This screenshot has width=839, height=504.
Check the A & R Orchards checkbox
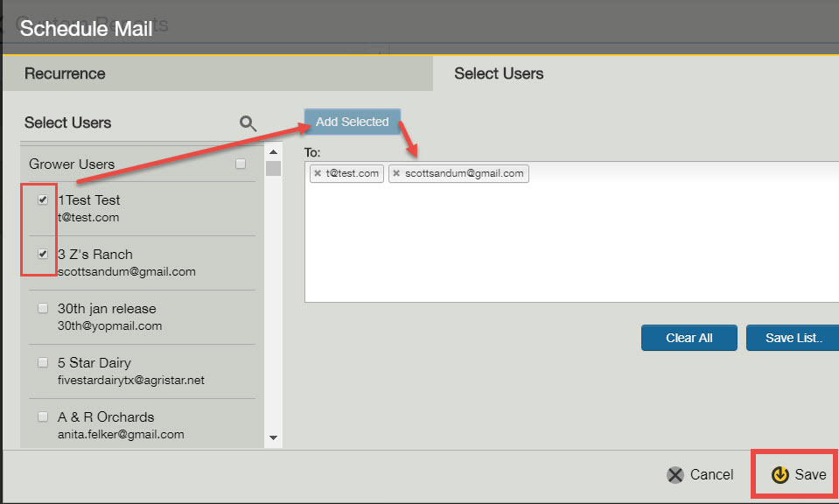[42, 416]
